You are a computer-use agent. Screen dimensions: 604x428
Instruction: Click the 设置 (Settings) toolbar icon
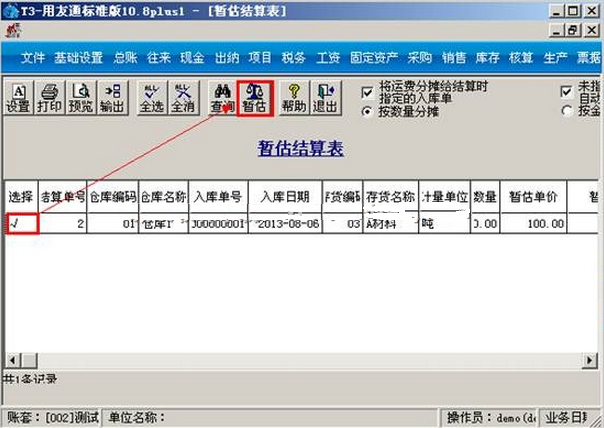point(18,98)
